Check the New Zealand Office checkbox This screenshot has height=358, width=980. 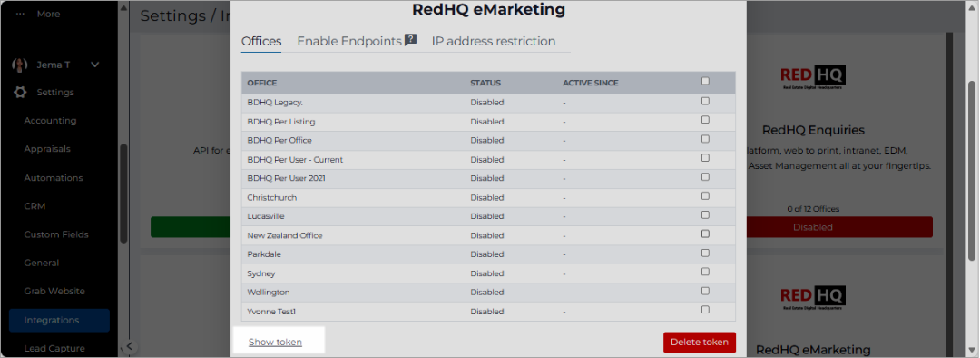pyautogui.click(x=705, y=234)
